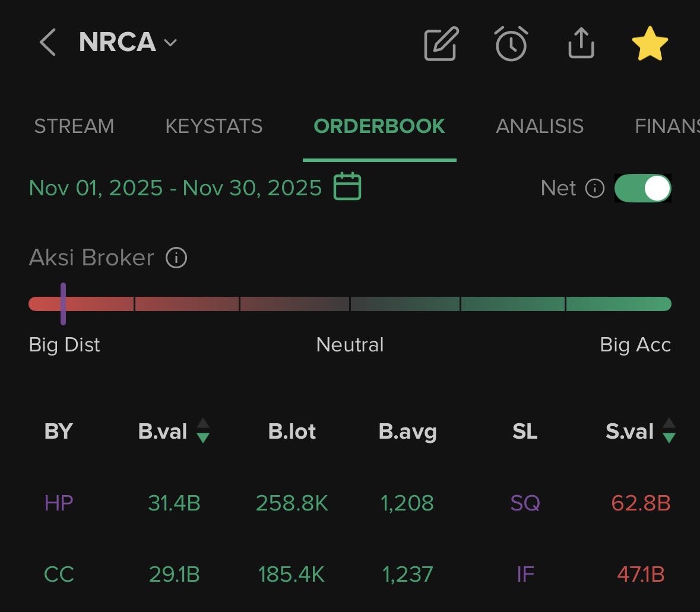This screenshot has height=612, width=700.
Task: Select the date range Nov 01 - Nov 30
Action: pyautogui.click(x=175, y=188)
